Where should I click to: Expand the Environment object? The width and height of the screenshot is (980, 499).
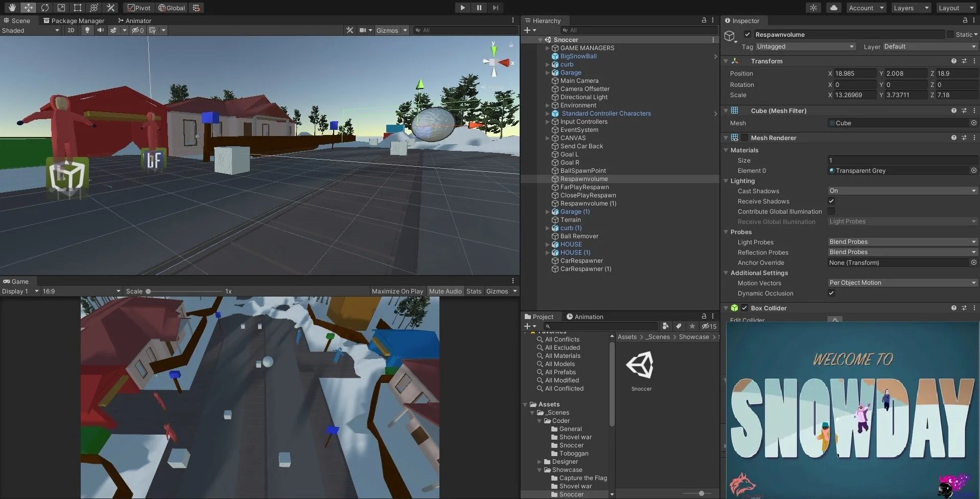tap(547, 105)
